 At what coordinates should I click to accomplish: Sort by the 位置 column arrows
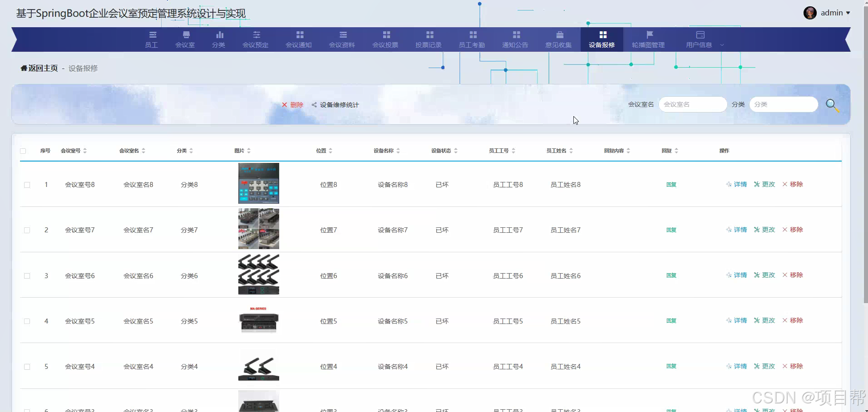click(x=330, y=151)
